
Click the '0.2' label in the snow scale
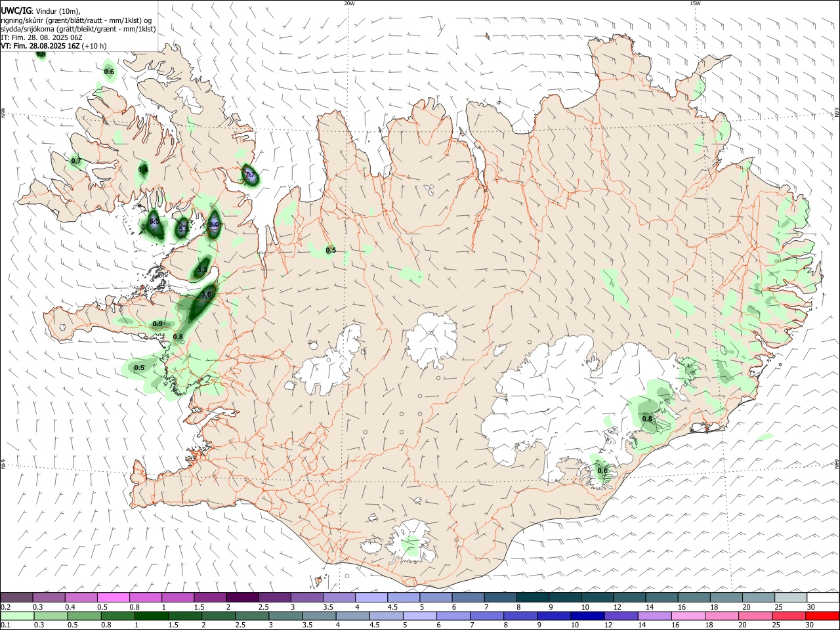5,607
